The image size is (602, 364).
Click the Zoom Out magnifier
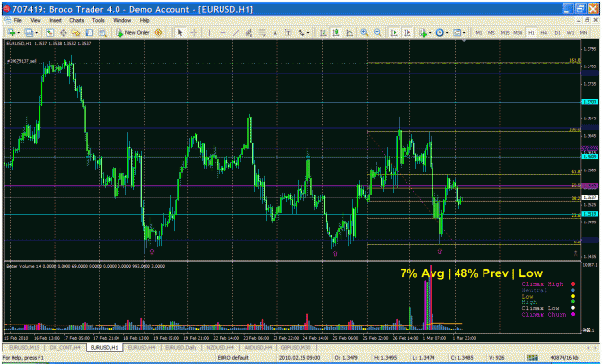[378, 33]
